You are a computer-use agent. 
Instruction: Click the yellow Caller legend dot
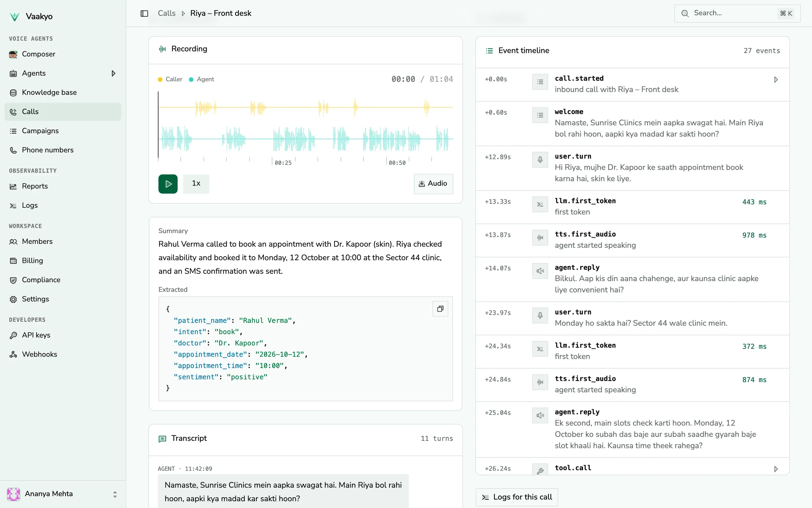pyautogui.click(x=160, y=80)
